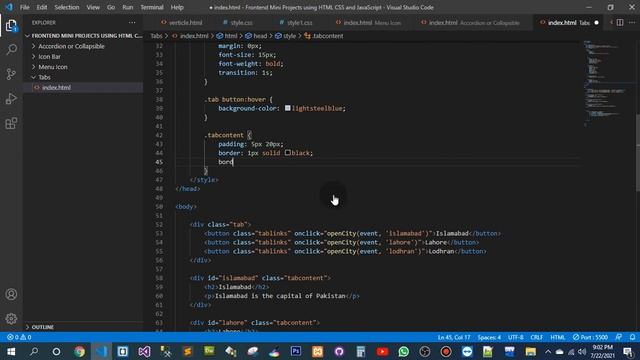Image resolution: width=640 pixels, height=360 pixels.
Task: Open Windows taskbar search
Action: (34, 351)
